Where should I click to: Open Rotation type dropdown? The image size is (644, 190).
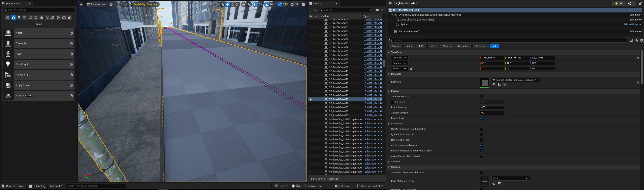pos(399,63)
